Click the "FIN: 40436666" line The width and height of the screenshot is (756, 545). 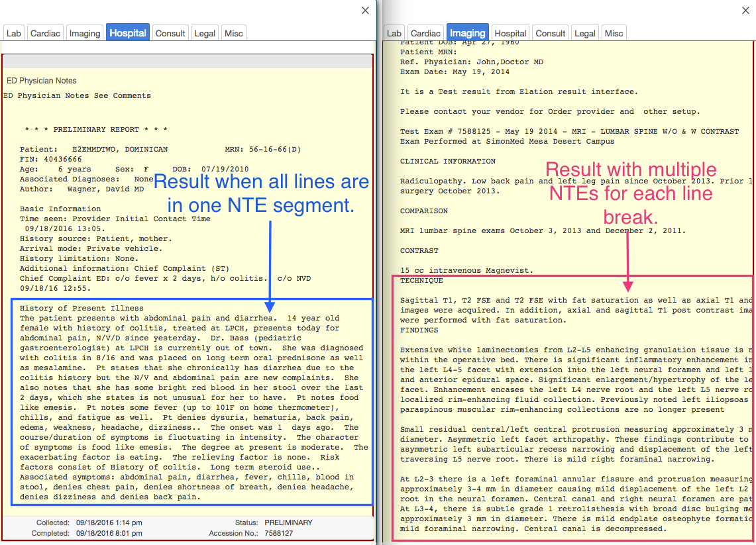[50, 160]
